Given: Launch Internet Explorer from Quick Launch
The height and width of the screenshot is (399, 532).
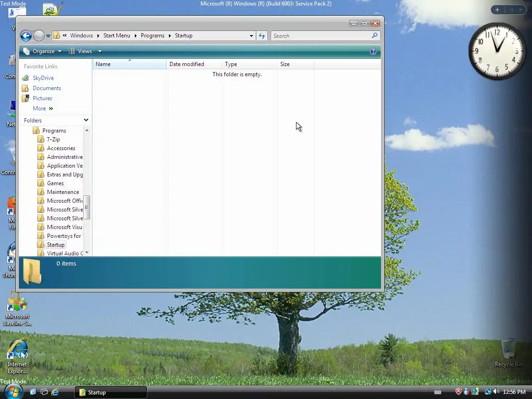Looking at the screenshot, I should pos(54,392).
